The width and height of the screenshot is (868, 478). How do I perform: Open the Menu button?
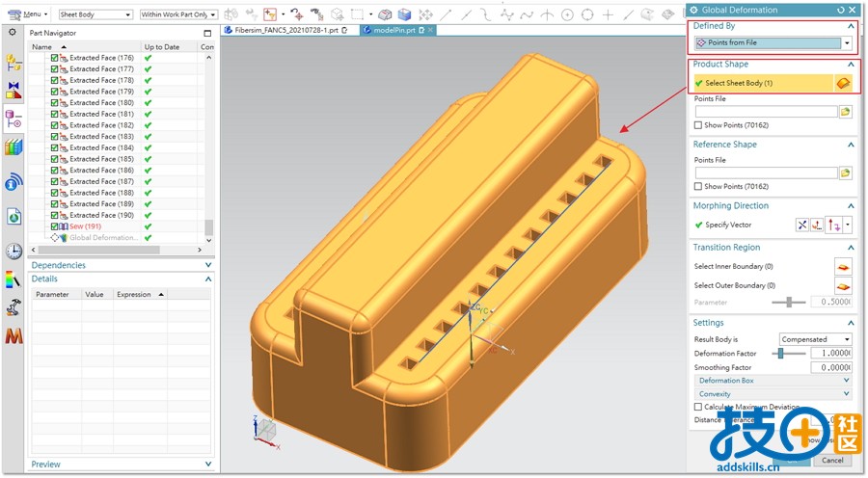point(28,14)
